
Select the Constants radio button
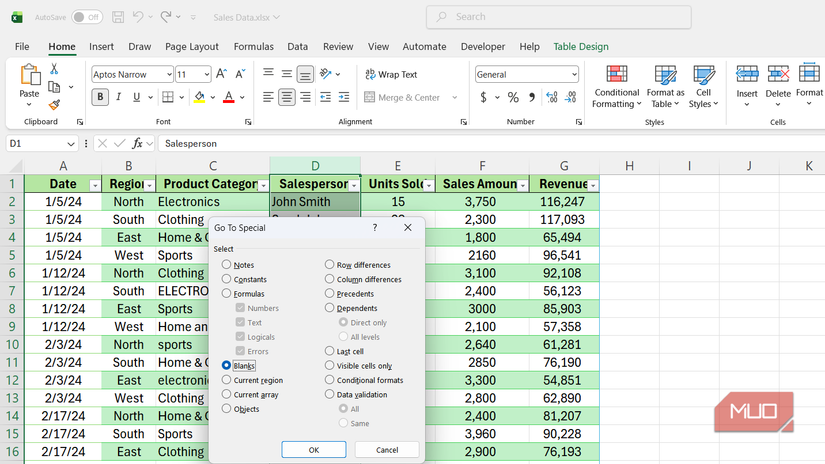tap(226, 279)
